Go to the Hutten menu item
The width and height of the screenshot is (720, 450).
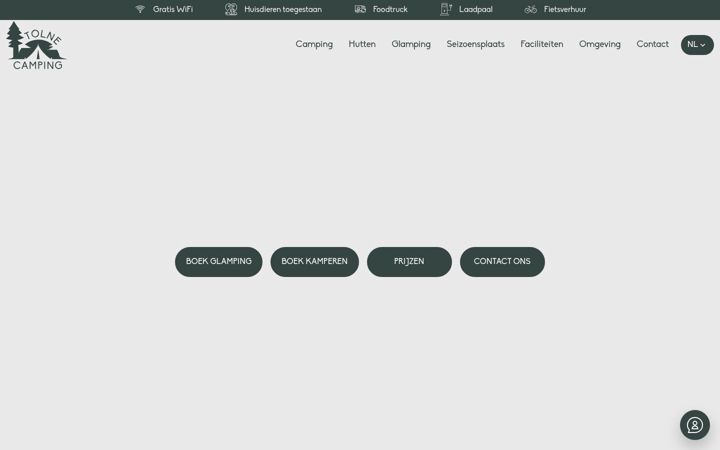coord(362,44)
